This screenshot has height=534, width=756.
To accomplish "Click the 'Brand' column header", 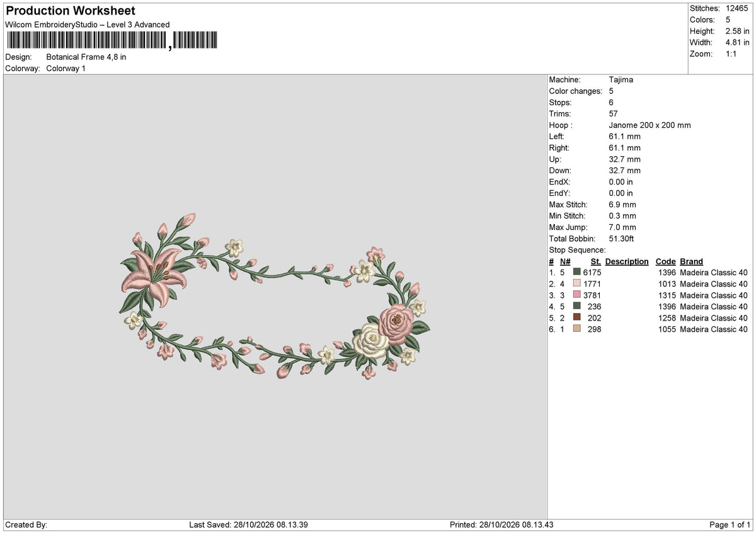I will click(692, 261).
